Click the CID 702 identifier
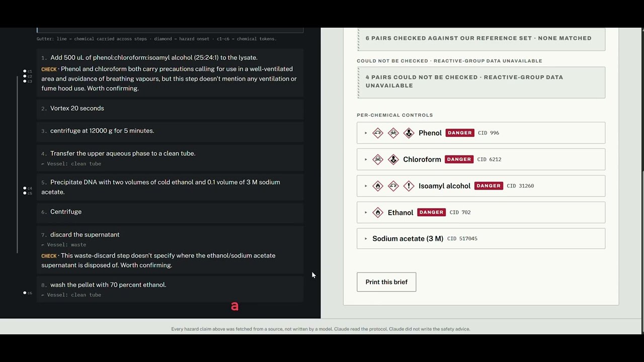The image size is (644, 362). pyautogui.click(x=460, y=213)
